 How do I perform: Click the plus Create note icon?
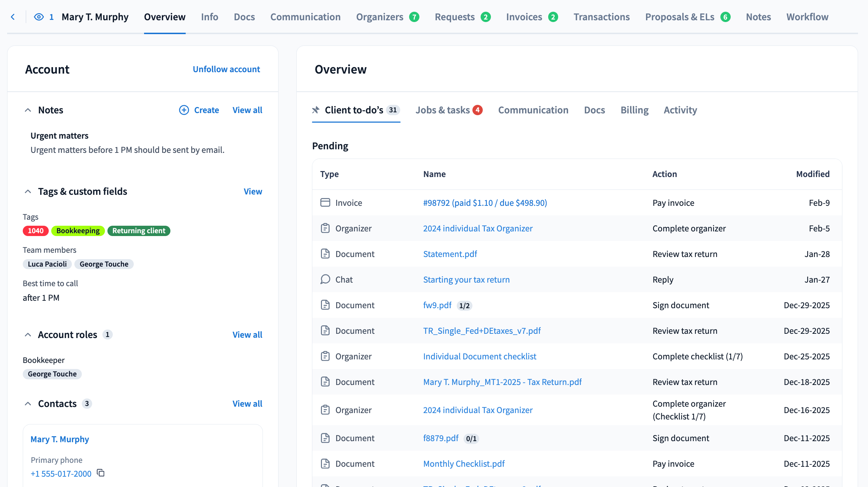point(184,110)
